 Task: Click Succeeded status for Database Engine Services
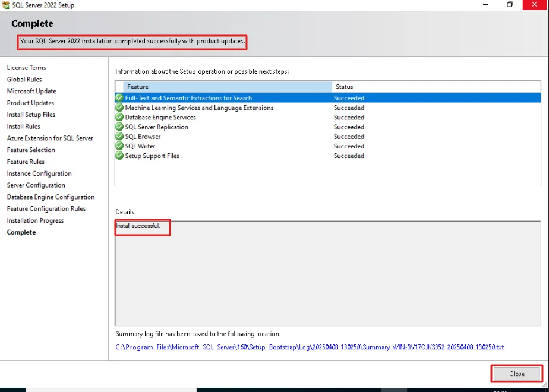[x=349, y=117]
